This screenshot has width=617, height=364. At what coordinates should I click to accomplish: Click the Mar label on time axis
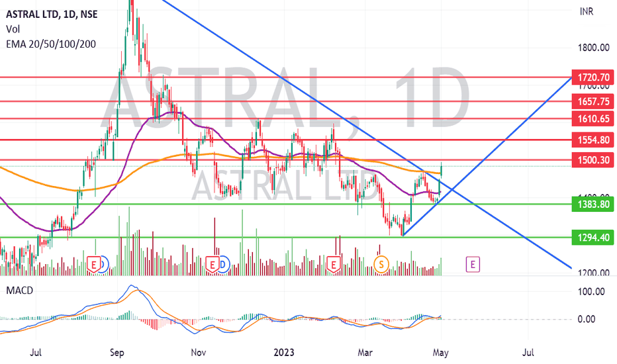point(365,353)
